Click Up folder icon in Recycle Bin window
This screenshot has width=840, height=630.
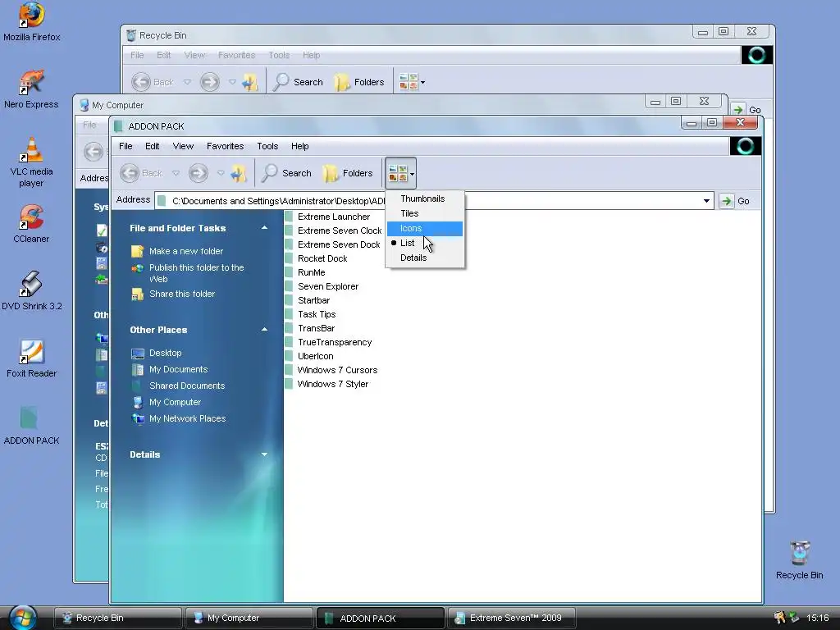250,82
